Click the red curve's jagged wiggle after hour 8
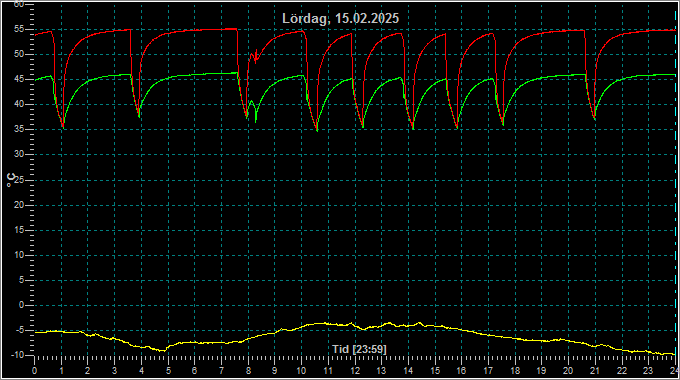The image size is (680, 380). [255, 56]
